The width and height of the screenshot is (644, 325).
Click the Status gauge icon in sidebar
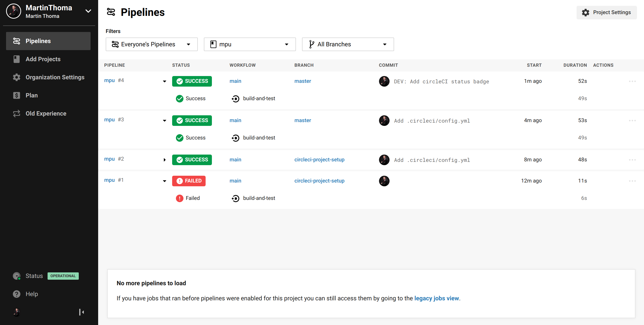tap(17, 276)
